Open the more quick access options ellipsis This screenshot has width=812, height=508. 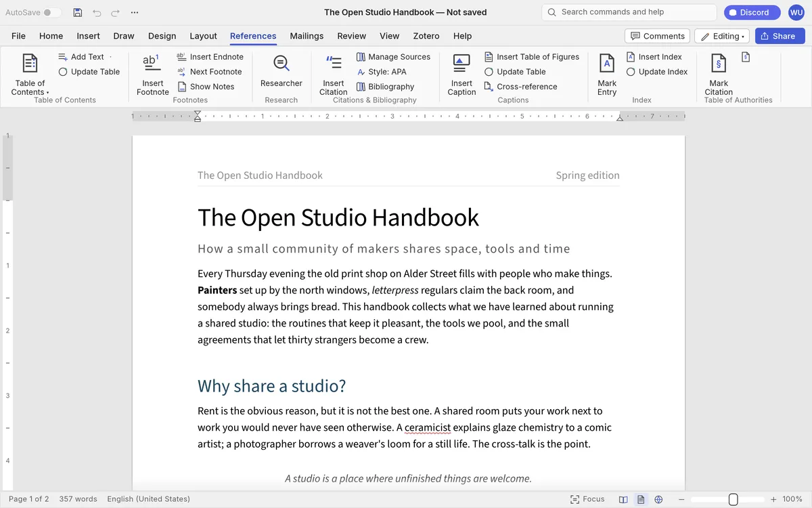(x=135, y=12)
